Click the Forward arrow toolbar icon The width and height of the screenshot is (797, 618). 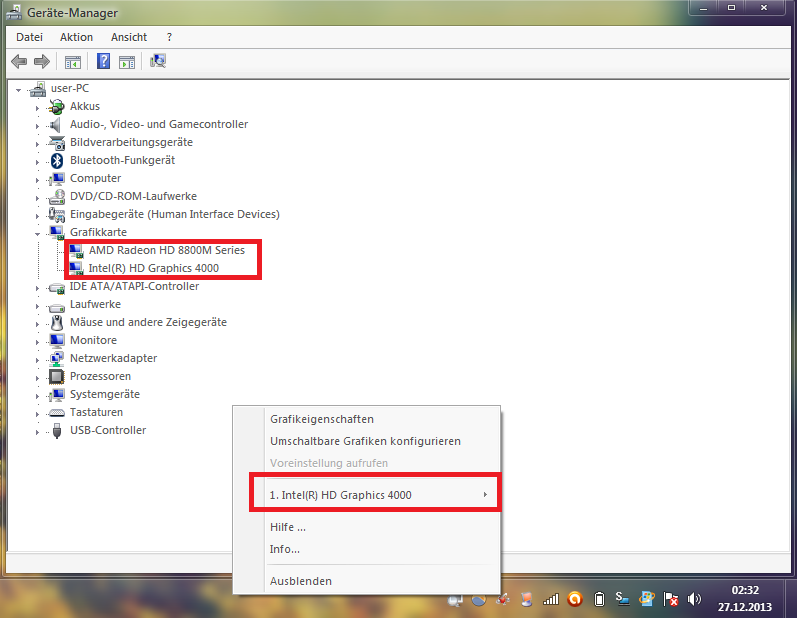tap(42, 61)
